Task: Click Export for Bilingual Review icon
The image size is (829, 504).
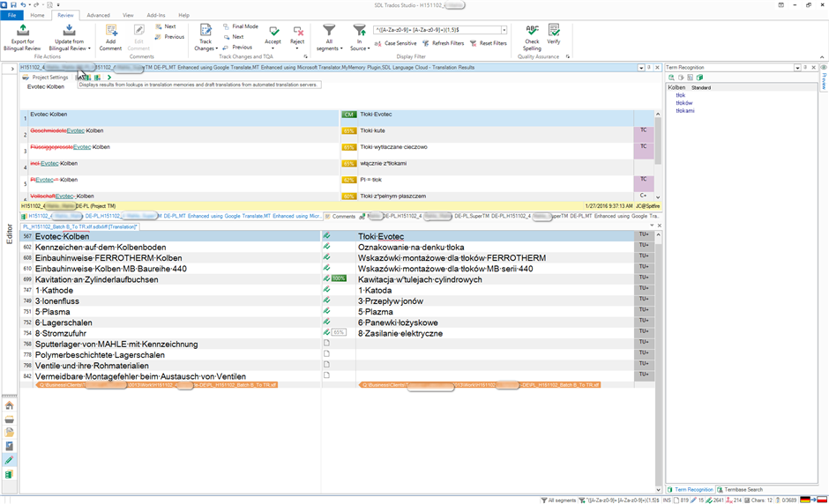Action: pos(23,30)
